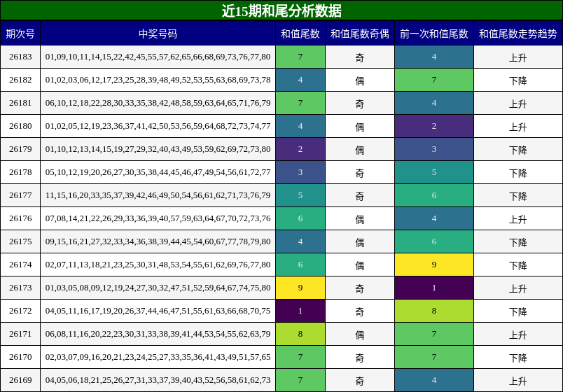Click the 和值尾数走势趋势 column header
This screenshot has height=392, width=563.
[x=518, y=34]
